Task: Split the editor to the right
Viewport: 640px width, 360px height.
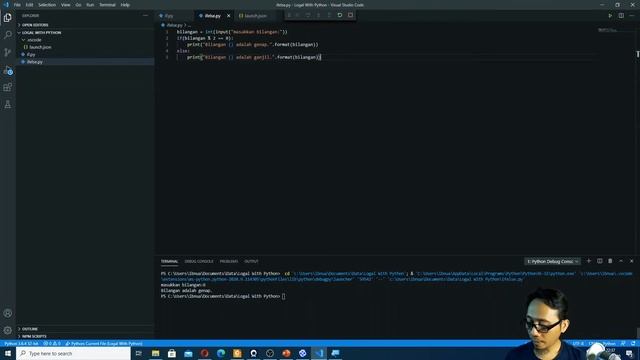Action: 621,16
